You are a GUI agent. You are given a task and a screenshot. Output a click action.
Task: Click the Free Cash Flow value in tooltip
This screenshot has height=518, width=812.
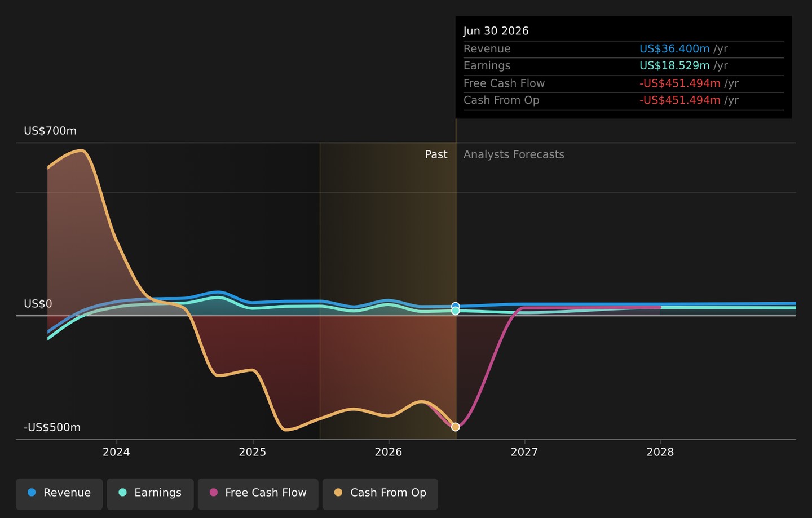click(680, 83)
